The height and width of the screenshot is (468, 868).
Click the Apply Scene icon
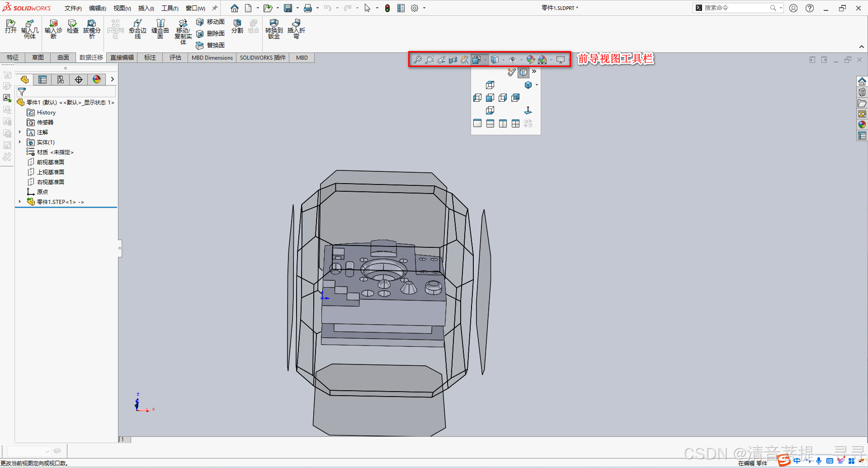(542, 59)
